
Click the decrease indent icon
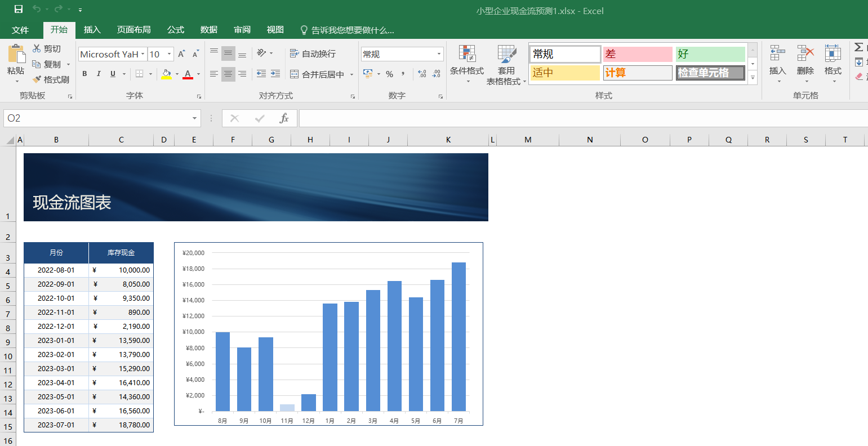(261, 74)
